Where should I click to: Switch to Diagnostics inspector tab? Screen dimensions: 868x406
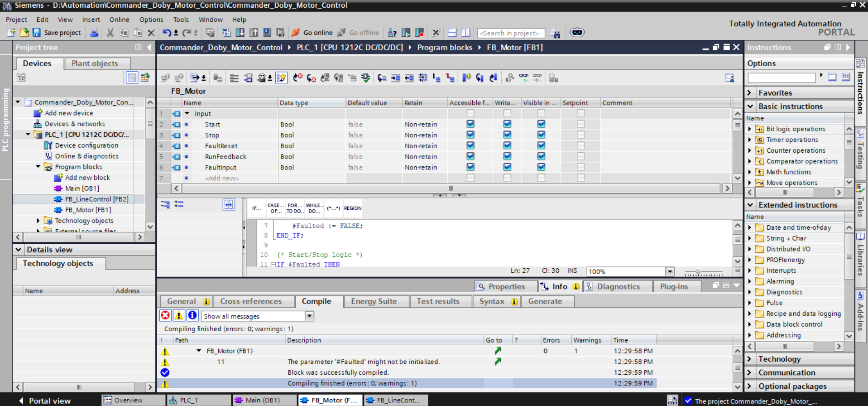tap(618, 286)
